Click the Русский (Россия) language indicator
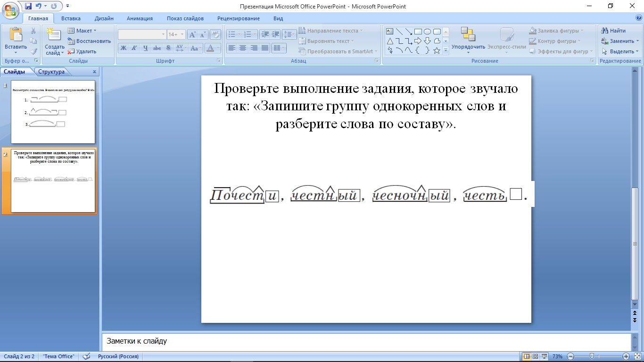The height and width of the screenshot is (362, 644). tap(118, 356)
